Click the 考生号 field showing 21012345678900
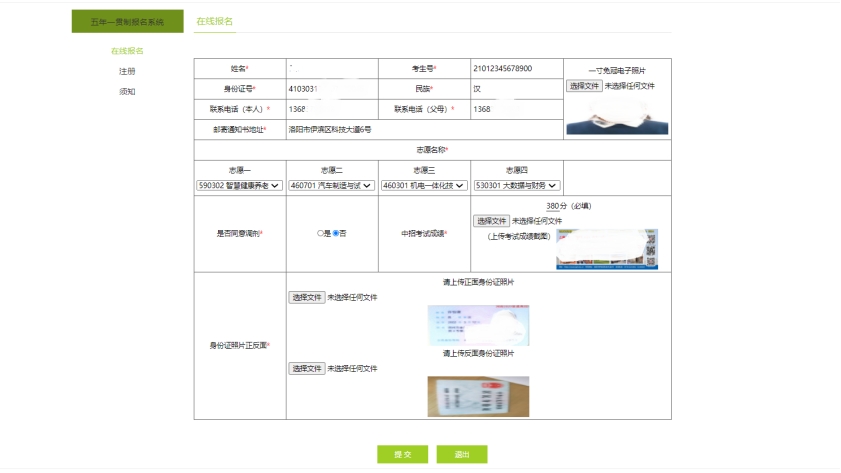Viewport: 841px width, 473px height. click(515, 69)
